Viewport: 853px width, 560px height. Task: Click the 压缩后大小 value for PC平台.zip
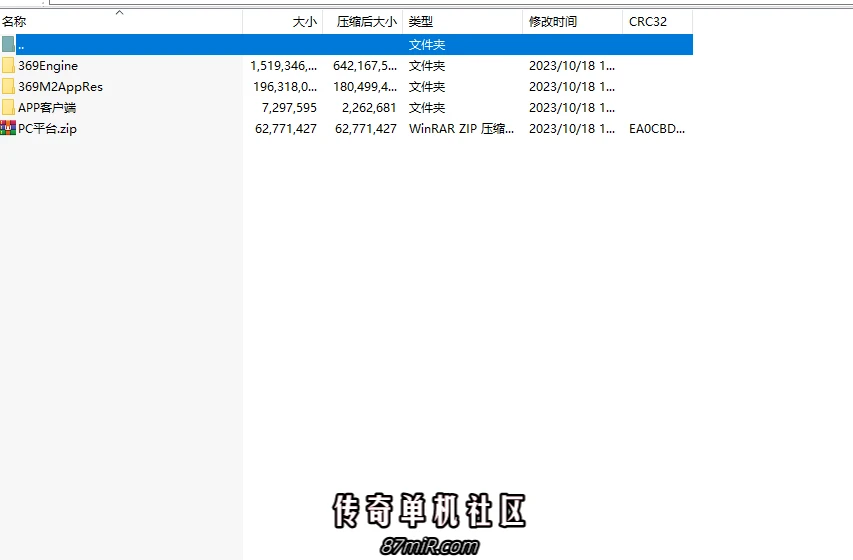[x=366, y=129]
